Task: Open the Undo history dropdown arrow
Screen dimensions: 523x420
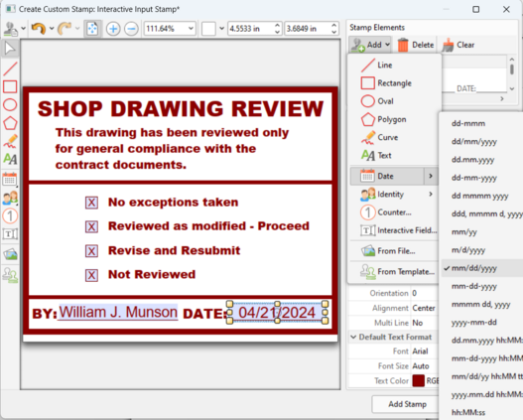Action: point(52,29)
